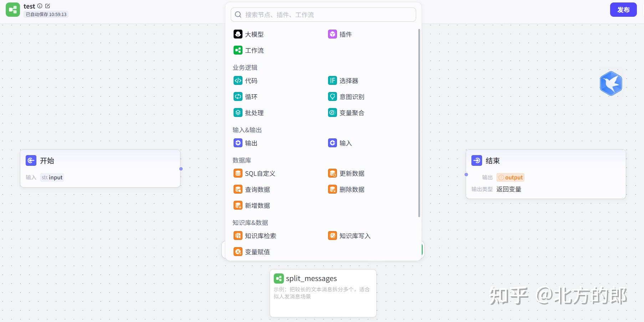Click the 知识库&数据 section heading
Image resolution: width=644 pixels, height=322 pixels.
coord(250,223)
